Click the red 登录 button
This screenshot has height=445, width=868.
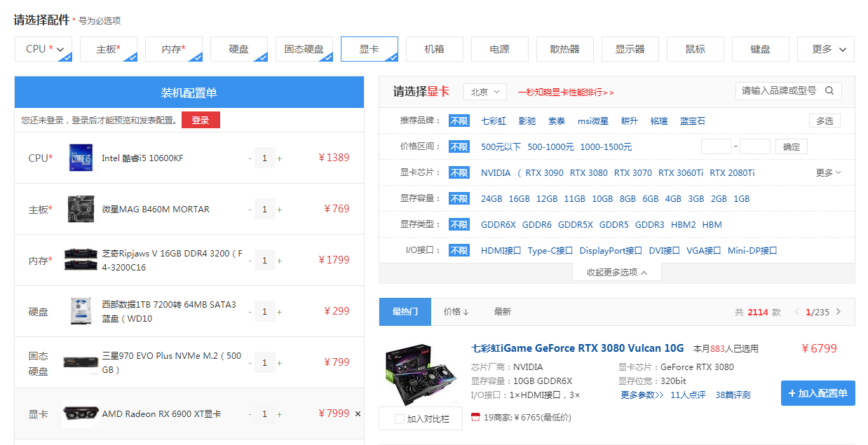click(x=201, y=120)
